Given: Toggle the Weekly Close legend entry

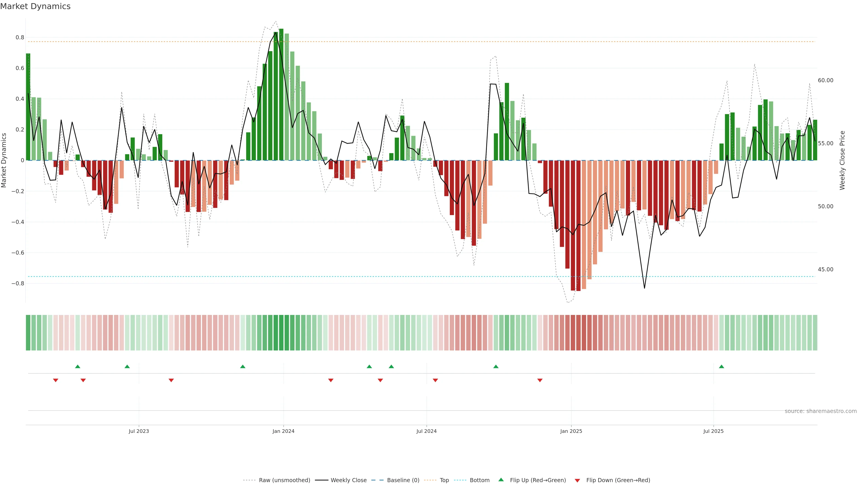Looking at the screenshot, I should click(348, 480).
